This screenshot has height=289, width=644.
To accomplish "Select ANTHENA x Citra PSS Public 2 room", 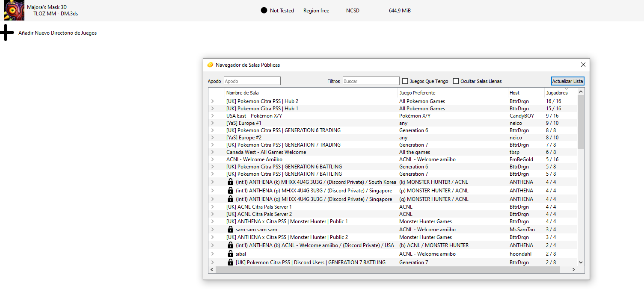I will point(287,237).
